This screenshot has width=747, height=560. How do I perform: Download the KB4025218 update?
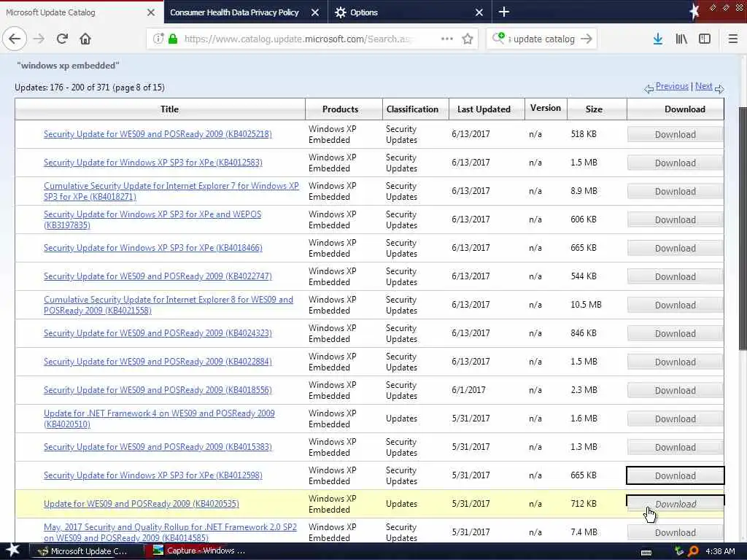675,134
